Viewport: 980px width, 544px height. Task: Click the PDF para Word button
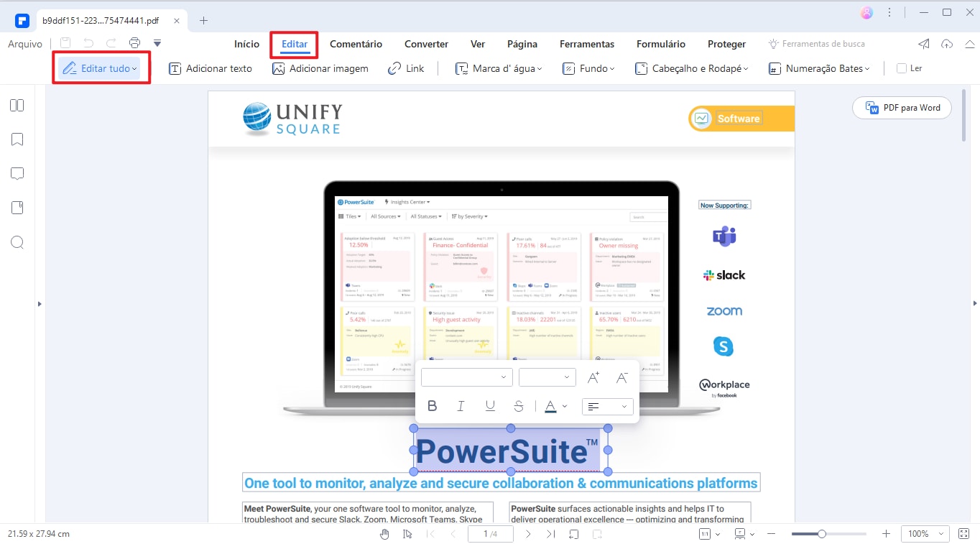pyautogui.click(x=902, y=108)
